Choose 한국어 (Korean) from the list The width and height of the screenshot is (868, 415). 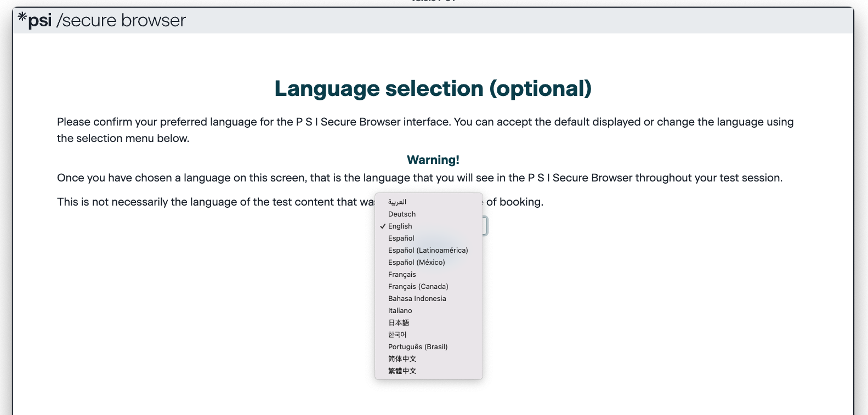(x=398, y=335)
